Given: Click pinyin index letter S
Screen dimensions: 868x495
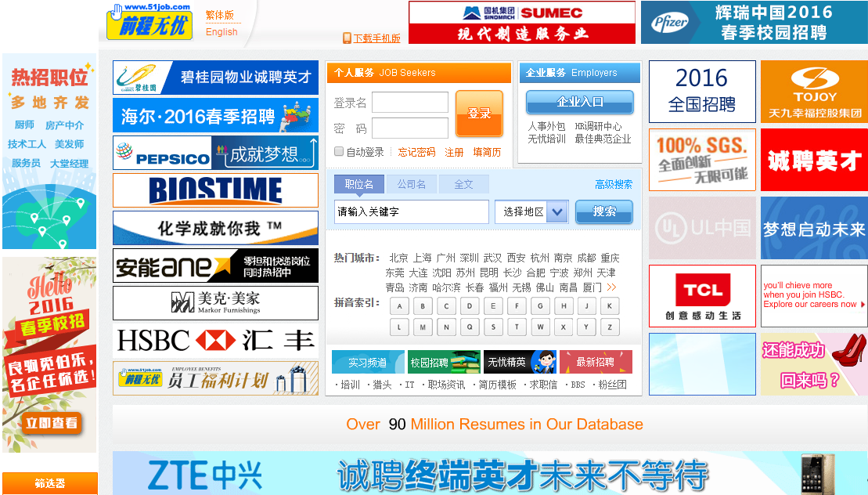Looking at the screenshot, I should tap(493, 327).
